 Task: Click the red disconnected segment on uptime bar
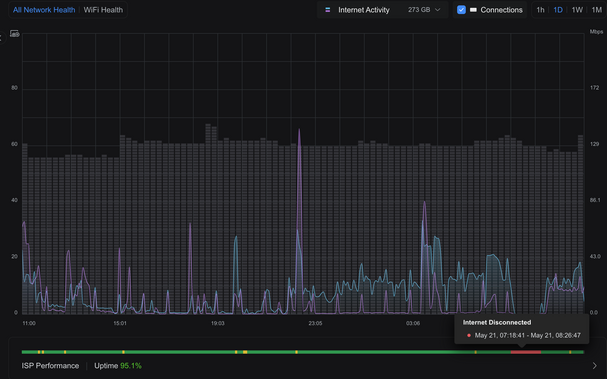pos(526,352)
